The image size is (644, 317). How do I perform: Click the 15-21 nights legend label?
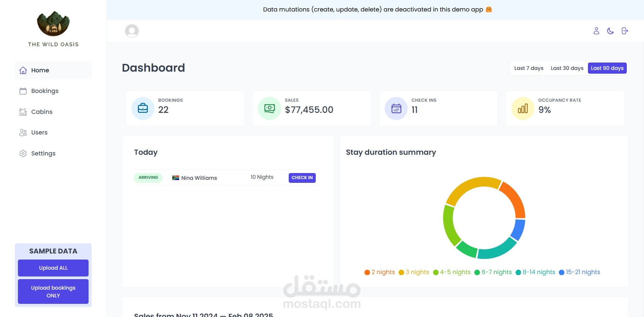(583, 272)
